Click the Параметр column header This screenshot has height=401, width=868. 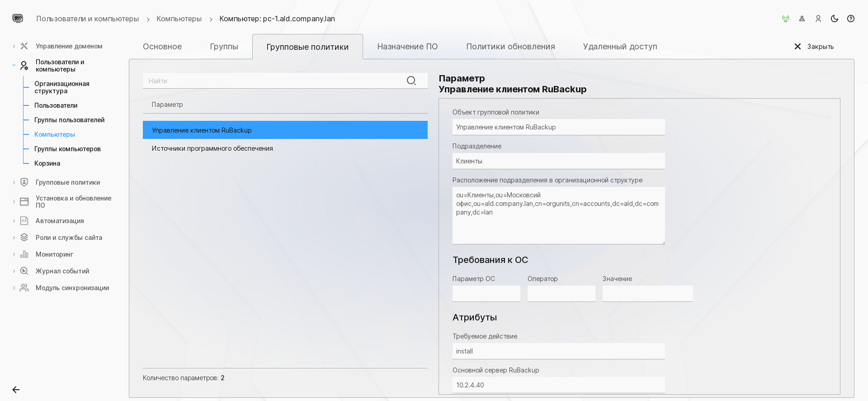pyautogui.click(x=167, y=105)
